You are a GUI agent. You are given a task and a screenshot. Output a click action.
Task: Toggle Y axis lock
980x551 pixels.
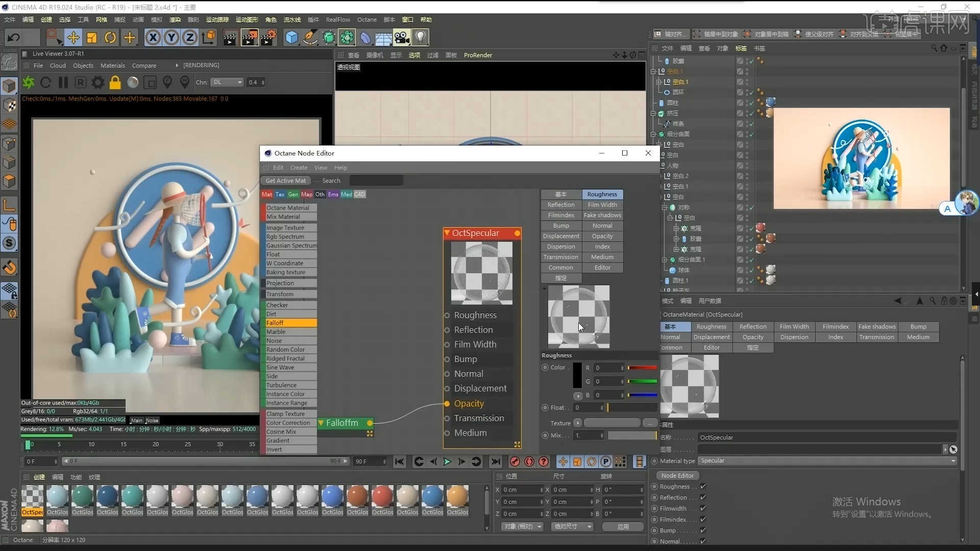171,37
